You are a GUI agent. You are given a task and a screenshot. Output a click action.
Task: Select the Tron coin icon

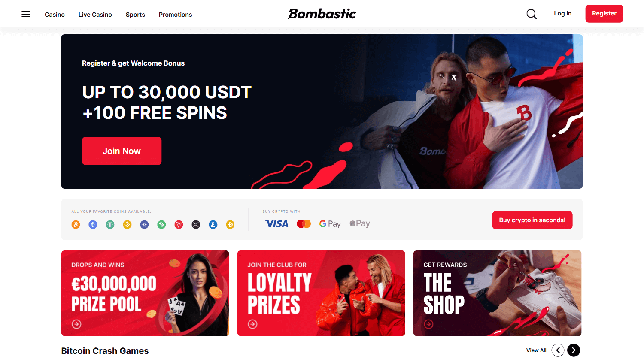179,224
